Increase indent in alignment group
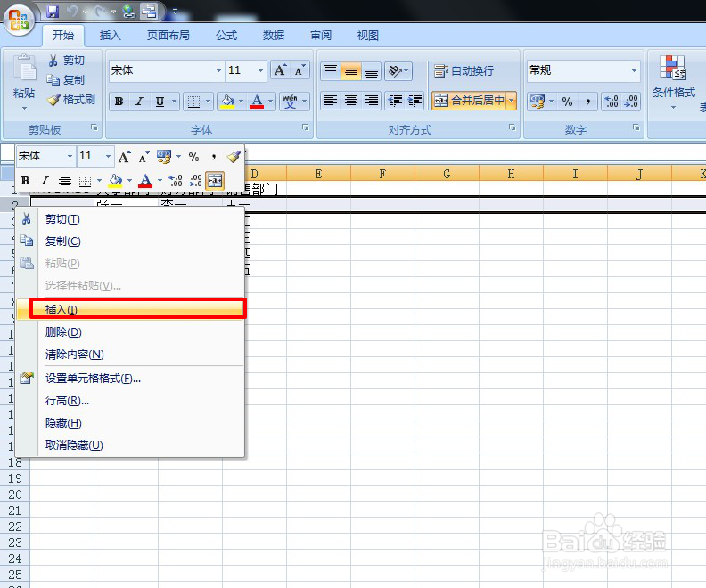 pyautogui.click(x=415, y=101)
